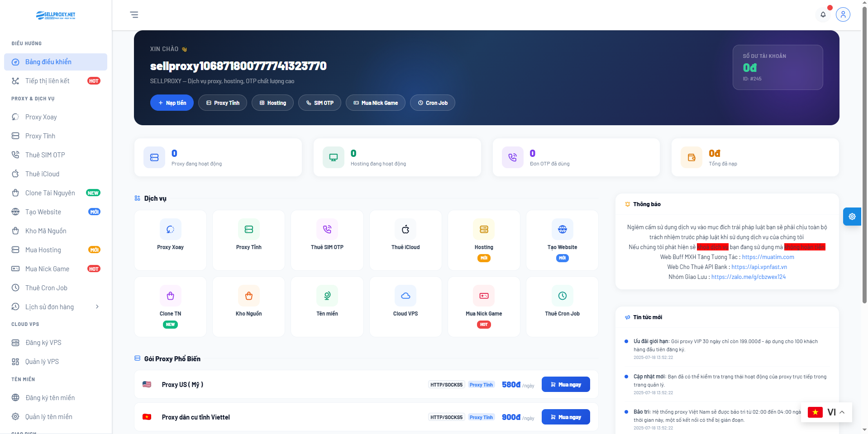Open the Thuê iCloud service icon
Viewport: 868px width, 434px height.
[x=405, y=229]
